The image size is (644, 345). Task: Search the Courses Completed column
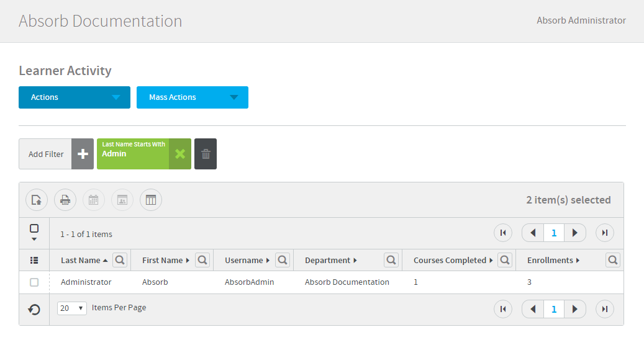pos(505,260)
